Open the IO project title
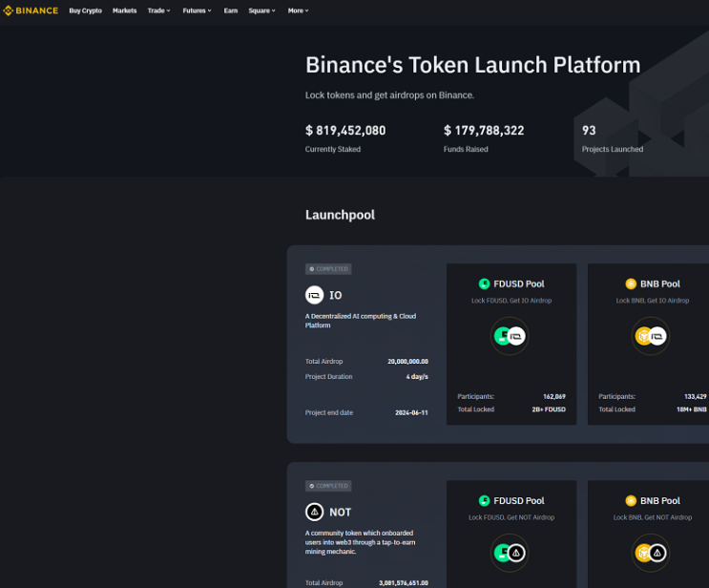Screen dimensions: 709x588 [x=335, y=295]
